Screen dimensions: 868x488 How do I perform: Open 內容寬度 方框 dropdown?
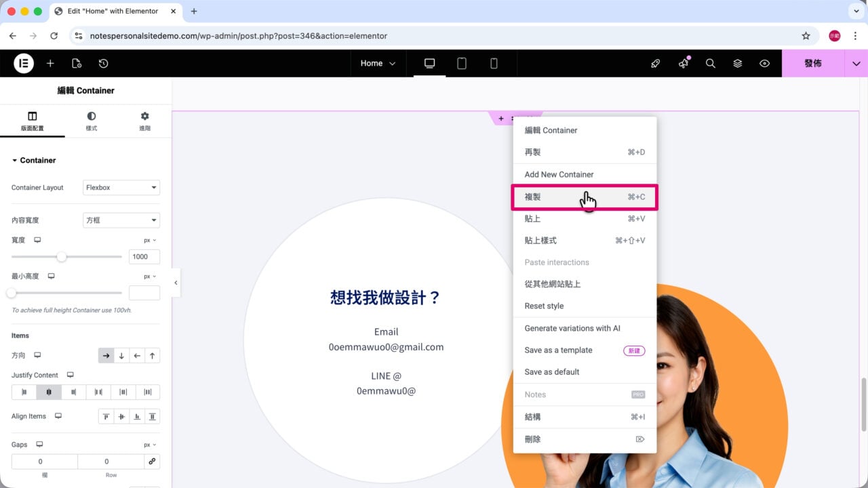click(121, 220)
